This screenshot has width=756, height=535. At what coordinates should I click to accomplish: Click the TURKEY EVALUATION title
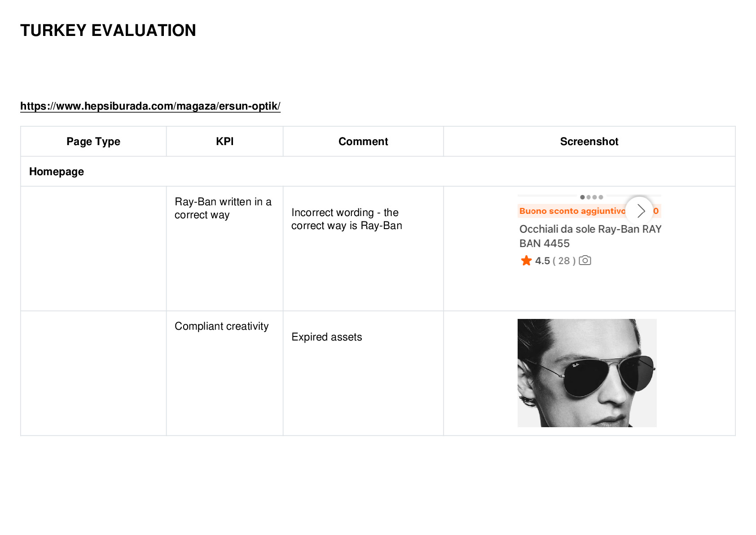(108, 31)
